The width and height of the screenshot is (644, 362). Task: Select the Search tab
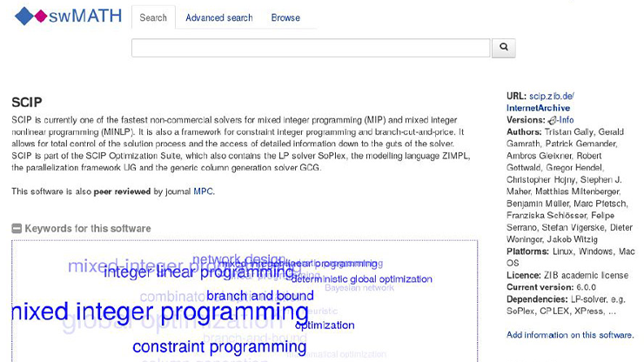(x=153, y=17)
